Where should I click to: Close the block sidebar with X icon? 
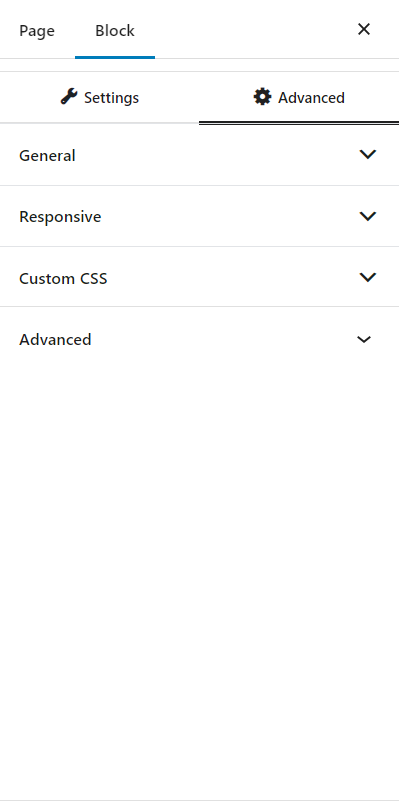(x=364, y=29)
